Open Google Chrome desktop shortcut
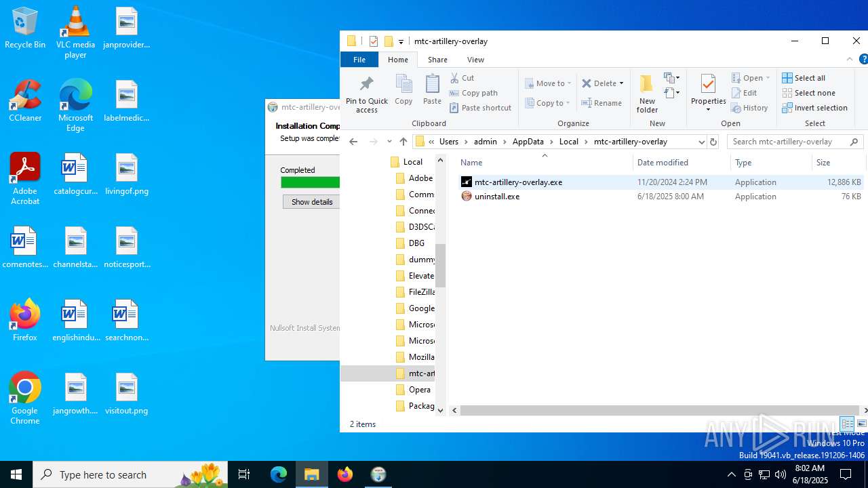Screen dimensions: 868x488 [25, 399]
